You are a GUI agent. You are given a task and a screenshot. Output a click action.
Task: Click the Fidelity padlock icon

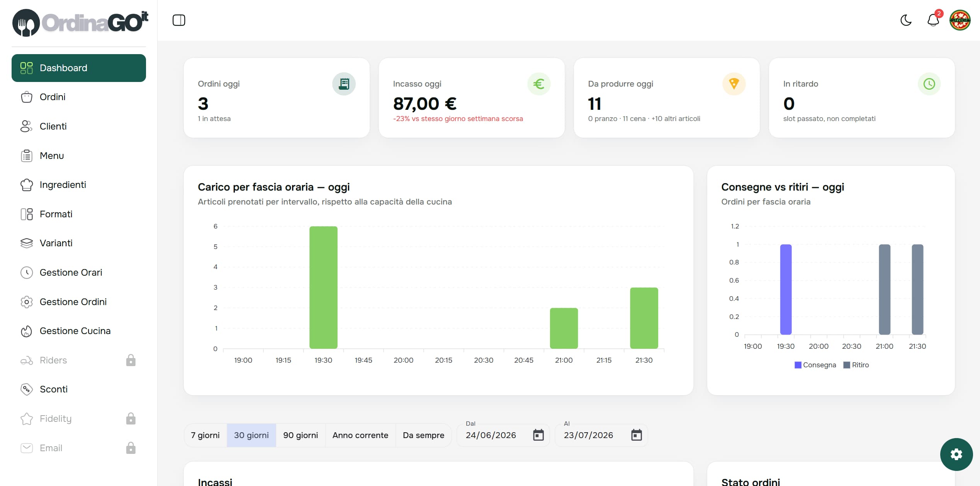pos(131,418)
